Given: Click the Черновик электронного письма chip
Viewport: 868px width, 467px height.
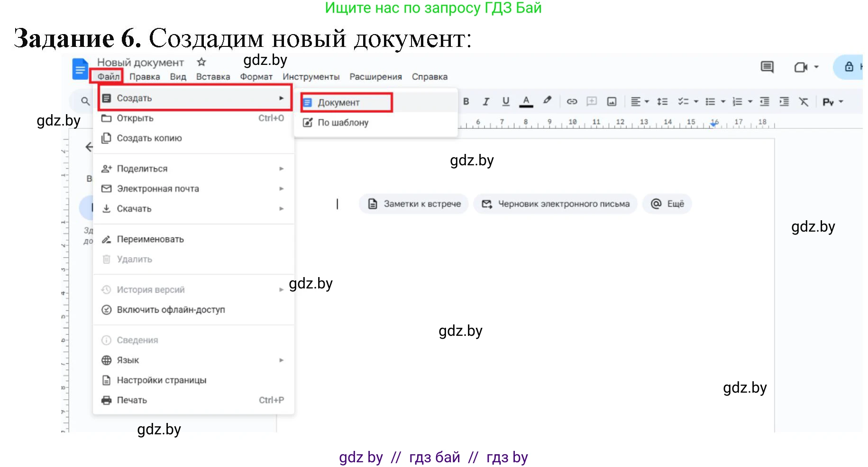Looking at the screenshot, I should coord(555,204).
